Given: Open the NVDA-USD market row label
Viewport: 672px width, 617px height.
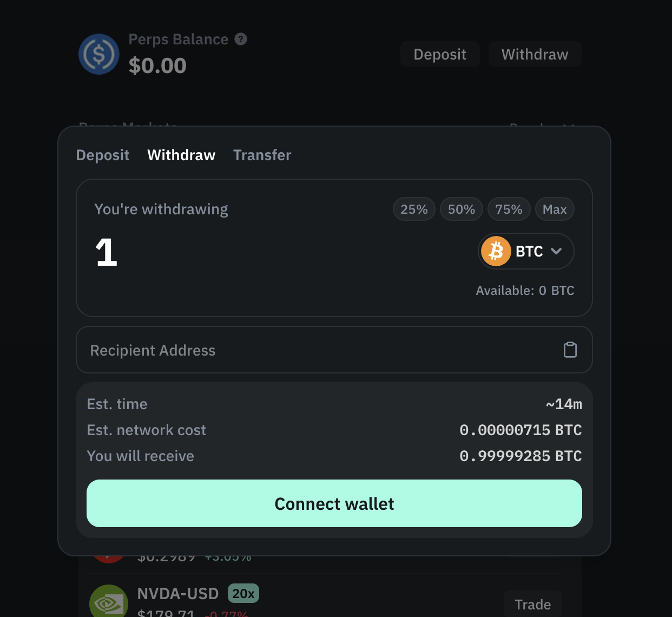Looking at the screenshot, I should (178, 594).
